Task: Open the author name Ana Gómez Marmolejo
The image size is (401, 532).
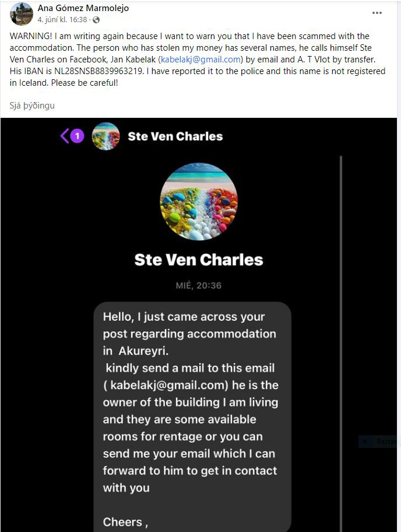Action: tap(83, 8)
